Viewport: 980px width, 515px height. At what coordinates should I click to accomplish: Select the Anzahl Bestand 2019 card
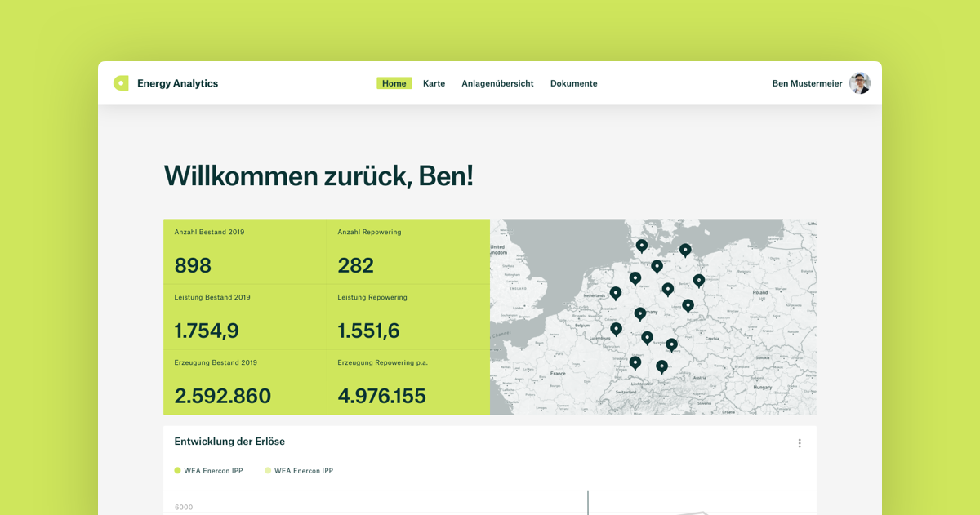click(x=245, y=251)
